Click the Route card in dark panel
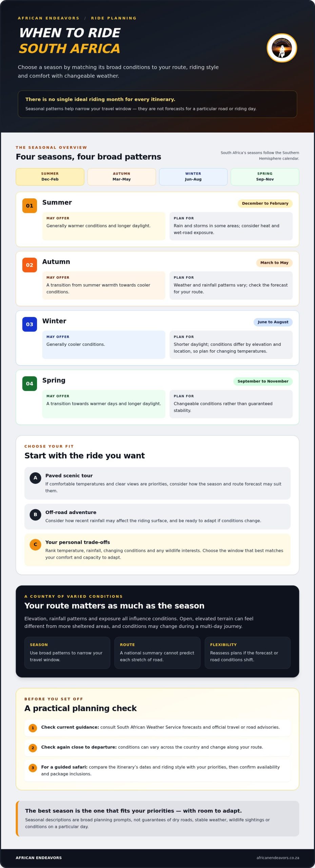Image resolution: width=315 pixels, height=868 pixels. point(157,653)
